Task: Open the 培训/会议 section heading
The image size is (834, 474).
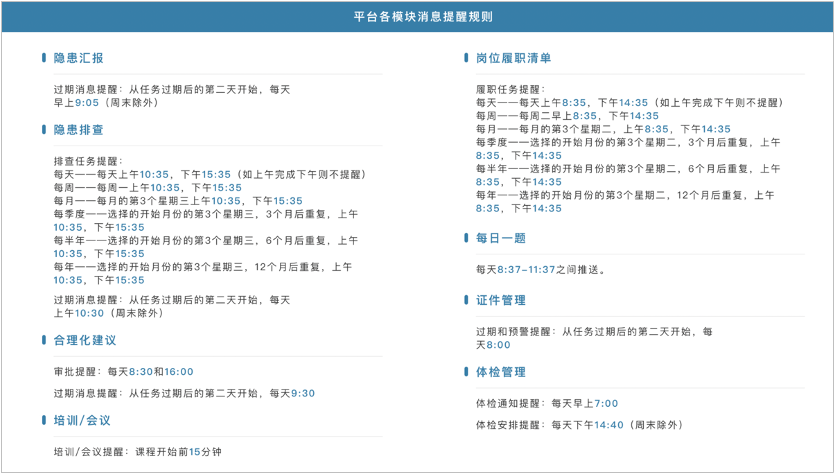Action: pyautogui.click(x=82, y=420)
